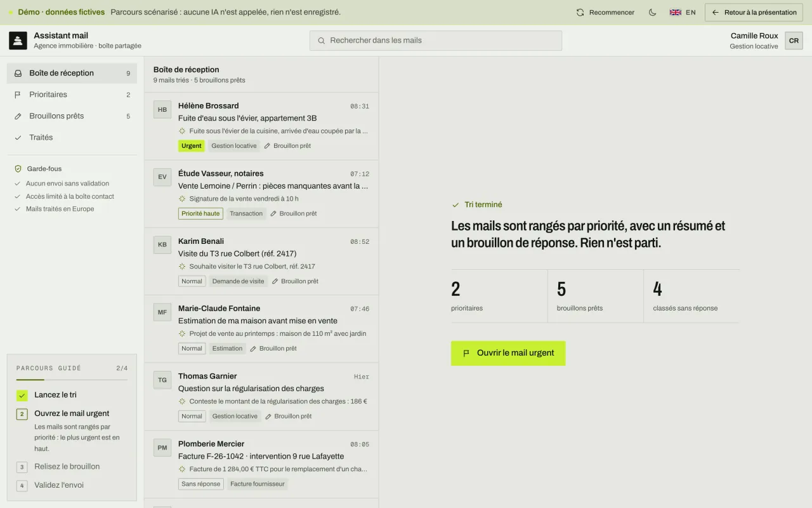Click the Garde-fous shield icon
Viewport: 812px width, 508px height.
point(18,169)
